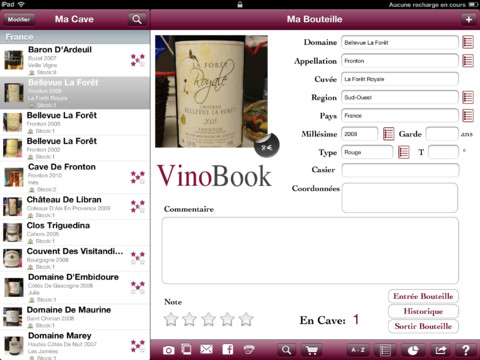Select Bellevue La Forêt Fronton 2002 row
Viewport: 480px width, 360px height.
(x=75, y=148)
